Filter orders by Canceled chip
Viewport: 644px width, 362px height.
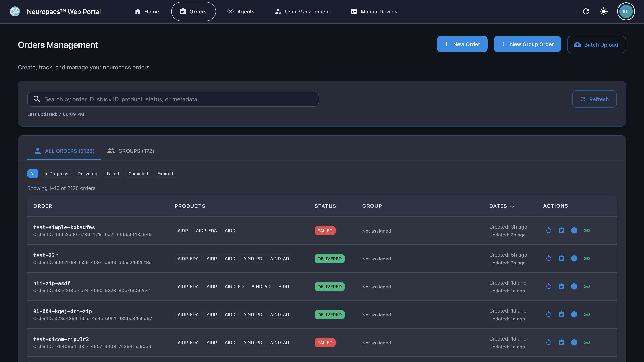click(138, 174)
